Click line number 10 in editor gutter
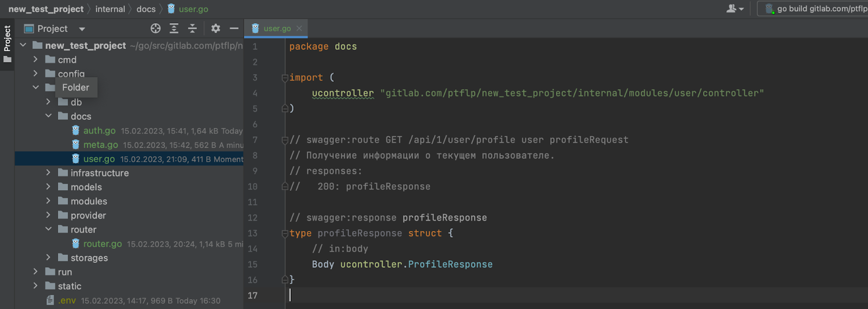This screenshot has height=309, width=868. coord(253,186)
